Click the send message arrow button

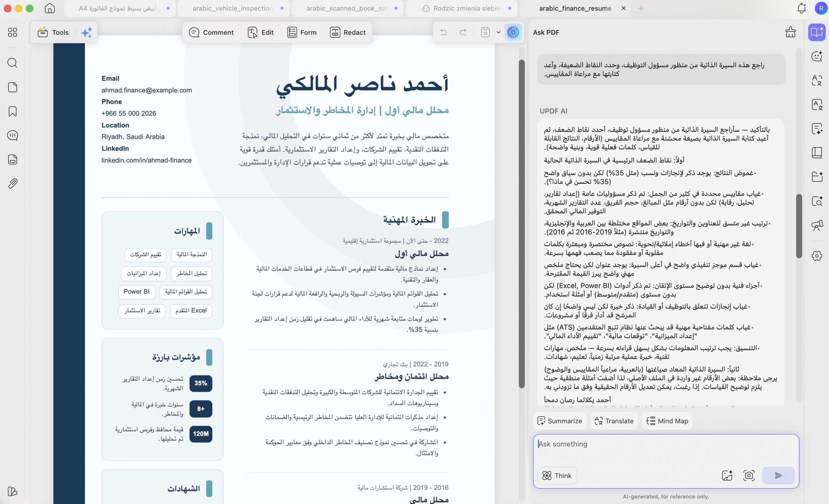[x=778, y=476]
